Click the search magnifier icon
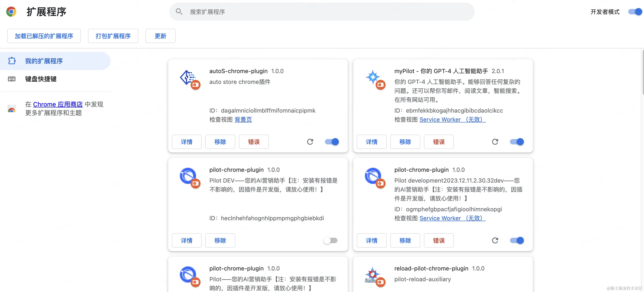Viewport: 644px width, 292px height. (179, 11)
